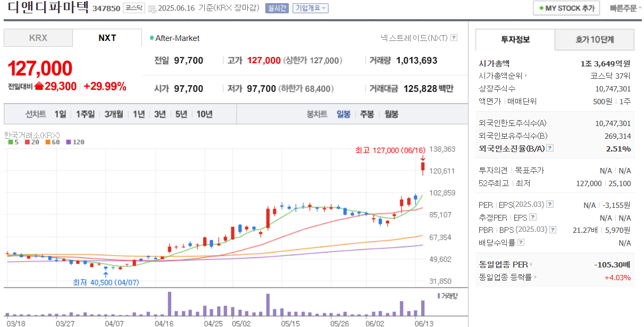This screenshot has width=644, height=327.
Task: Open the EPS(2025.03) help icon
Action: click(549, 204)
